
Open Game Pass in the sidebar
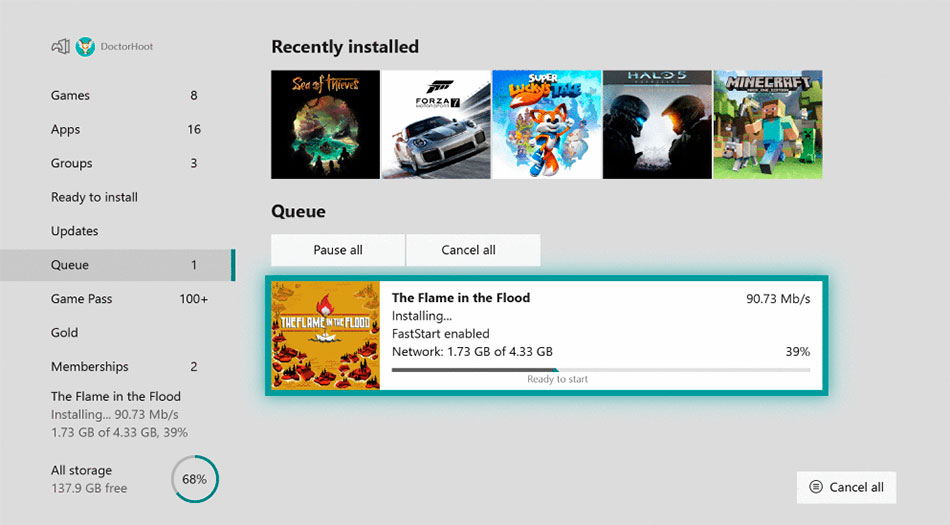click(x=118, y=299)
